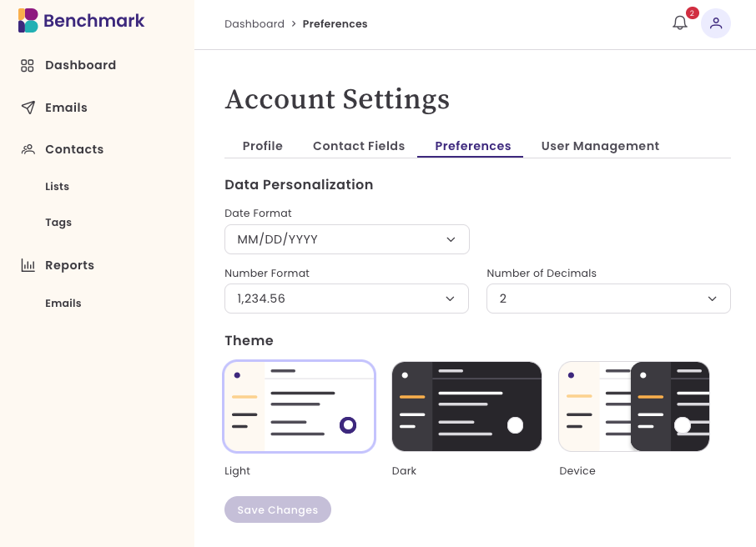Click the Account Settings heading

tap(337, 99)
